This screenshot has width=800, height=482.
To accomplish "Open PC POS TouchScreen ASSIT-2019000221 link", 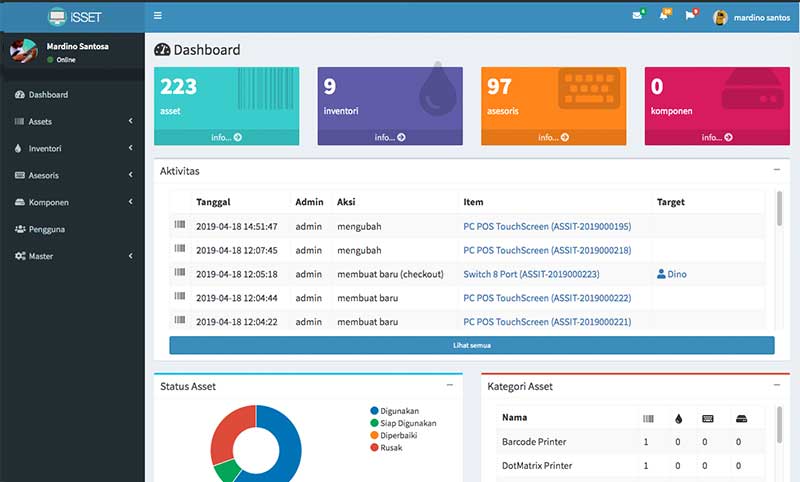I will 547,322.
